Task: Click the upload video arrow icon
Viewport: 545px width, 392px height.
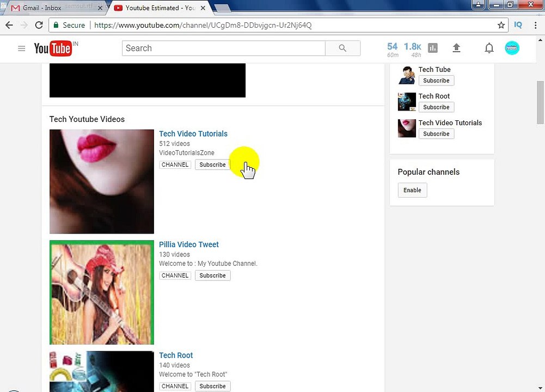Action: tap(456, 48)
